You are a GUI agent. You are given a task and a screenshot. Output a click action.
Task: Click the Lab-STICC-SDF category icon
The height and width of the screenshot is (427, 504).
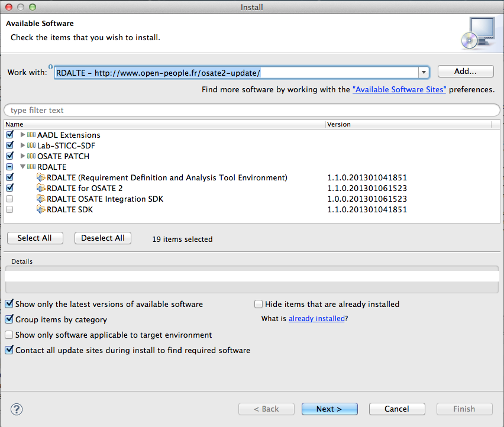(31, 145)
